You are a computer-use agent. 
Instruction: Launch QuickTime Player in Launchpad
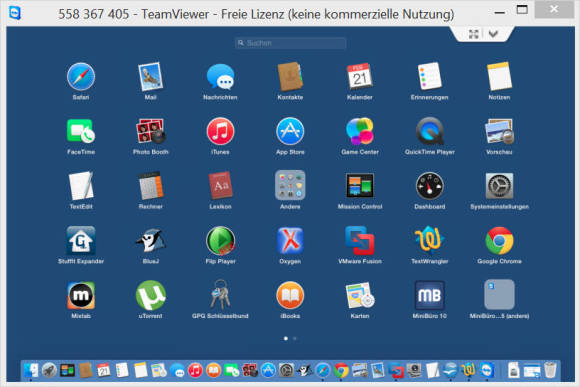point(429,131)
